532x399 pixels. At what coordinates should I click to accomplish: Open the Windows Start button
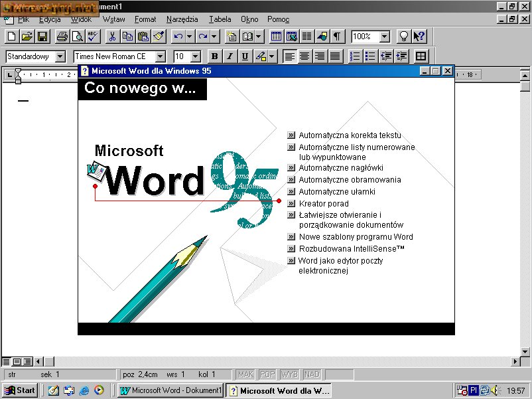click(20, 390)
